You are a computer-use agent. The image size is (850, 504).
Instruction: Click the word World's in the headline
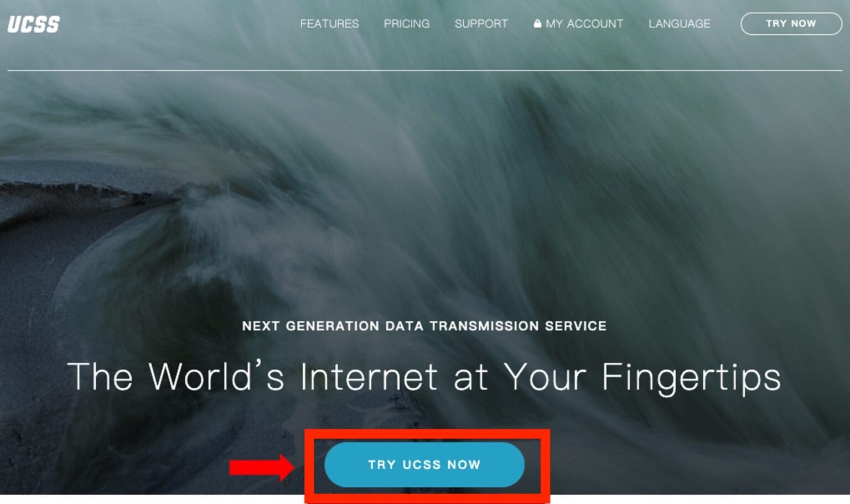(x=216, y=376)
